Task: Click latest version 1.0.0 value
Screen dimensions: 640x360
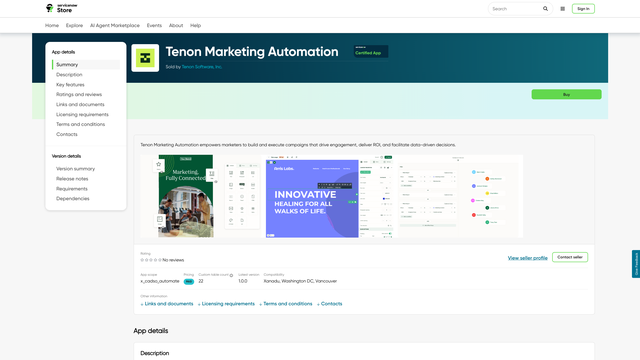Action: (243, 281)
